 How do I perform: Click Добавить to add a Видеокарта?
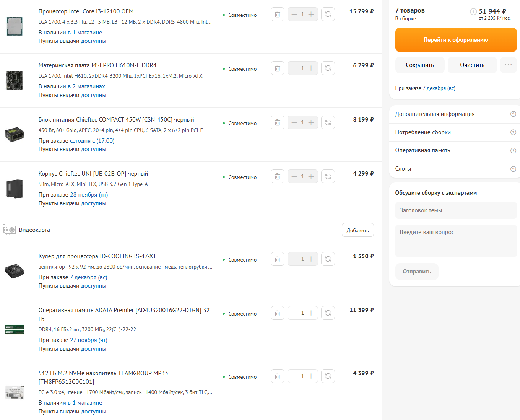coord(357,230)
